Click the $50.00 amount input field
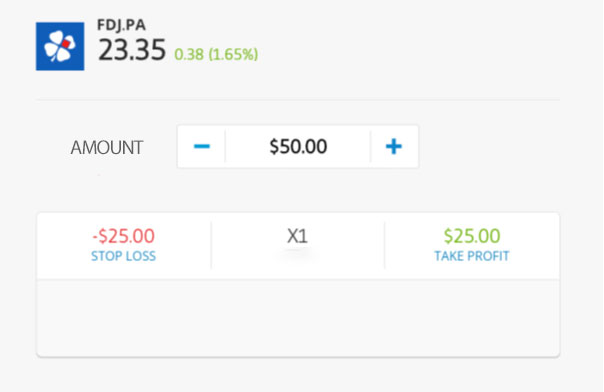Image resolution: width=604 pixels, height=392 pixels. pyautogui.click(x=298, y=146)
